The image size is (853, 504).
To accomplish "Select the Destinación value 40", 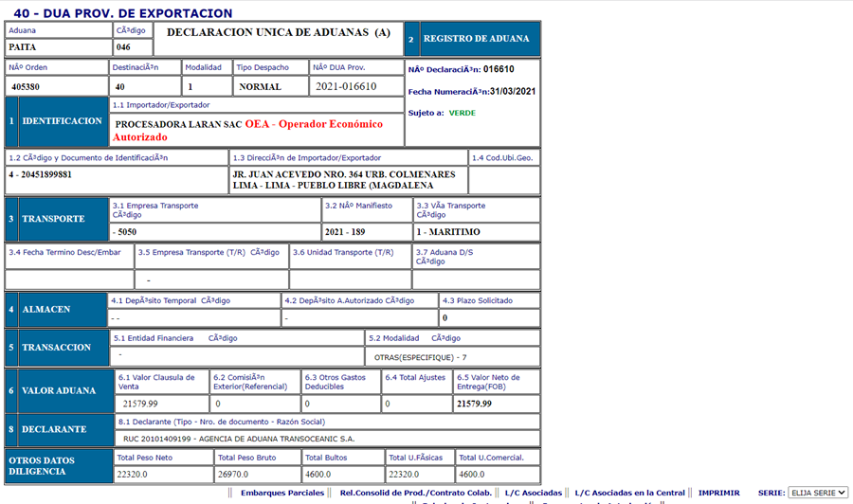I will pos(119,87).
